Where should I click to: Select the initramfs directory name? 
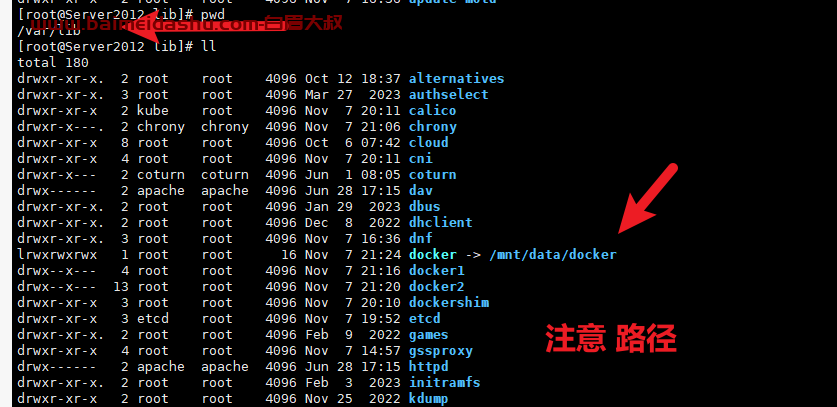tap(445, 383)
